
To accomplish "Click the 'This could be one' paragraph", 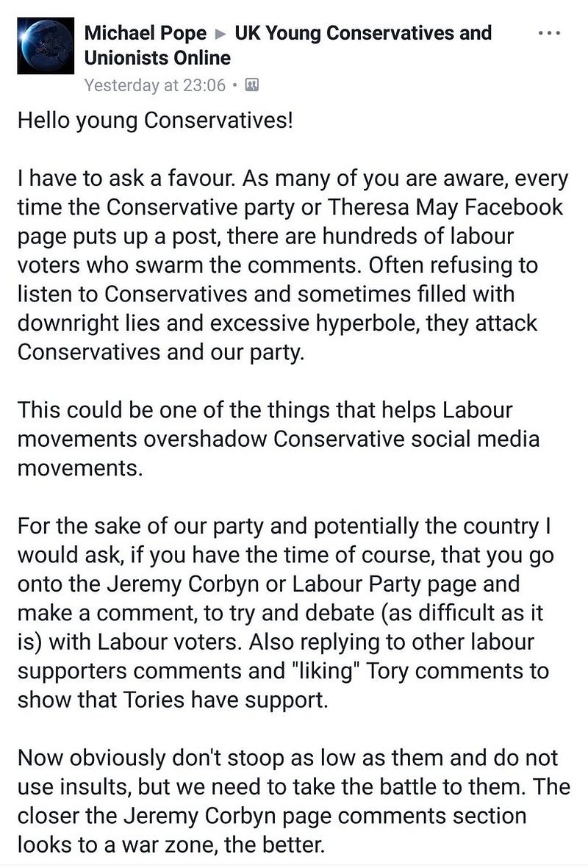I will point(279,439).
